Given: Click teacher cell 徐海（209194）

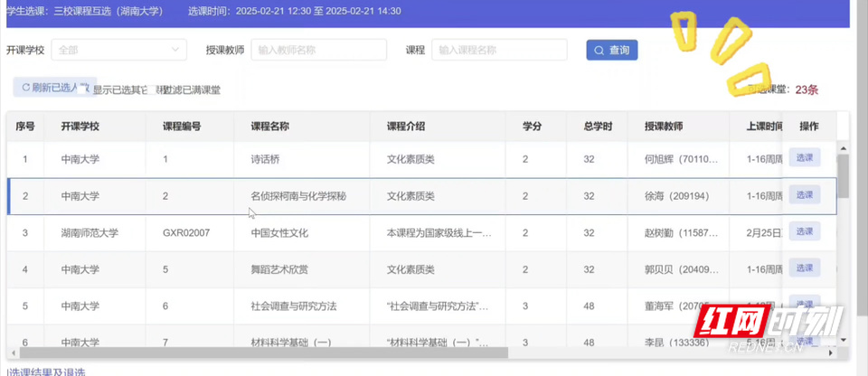Looking at the screenshot, I should (676, 196).
